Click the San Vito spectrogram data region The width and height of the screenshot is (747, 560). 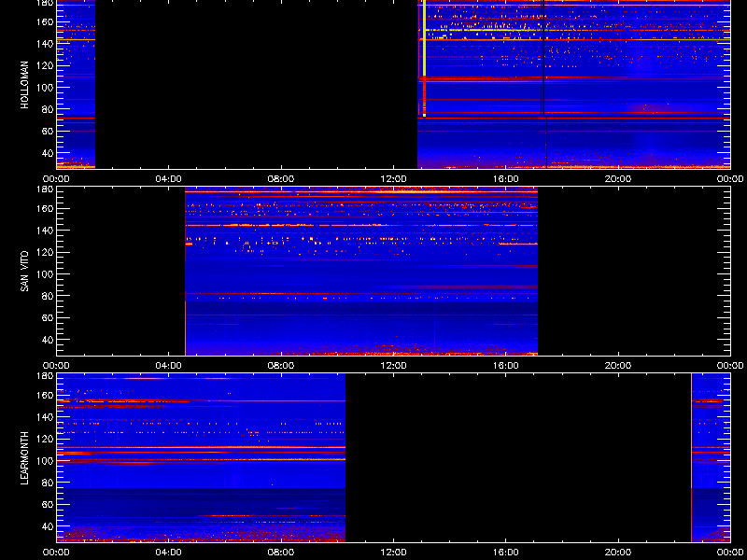[361, 272]
